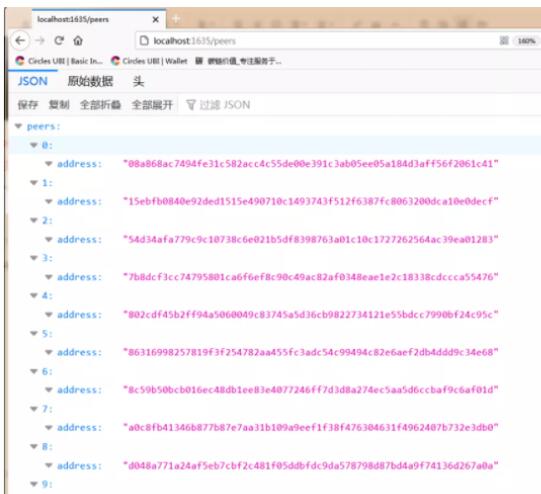Select address value starting with 08a868ac
The image size is (541, 494).
point(311,164)
